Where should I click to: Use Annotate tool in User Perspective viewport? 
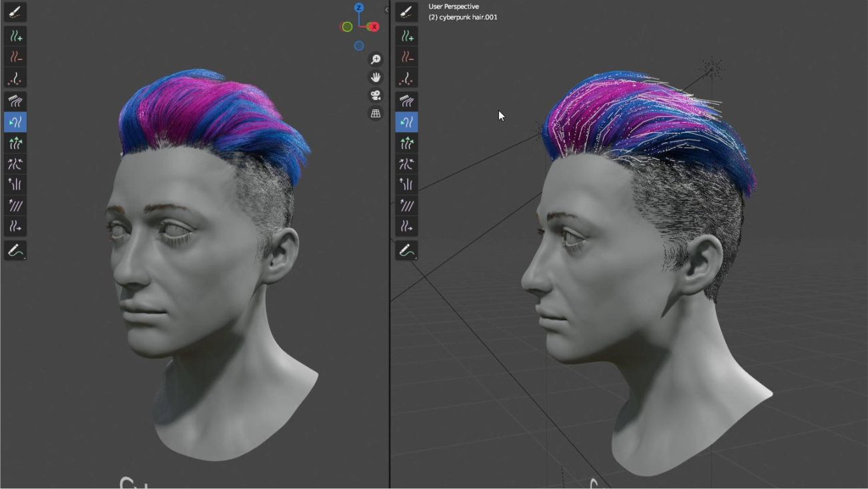(x=407, y=251)
